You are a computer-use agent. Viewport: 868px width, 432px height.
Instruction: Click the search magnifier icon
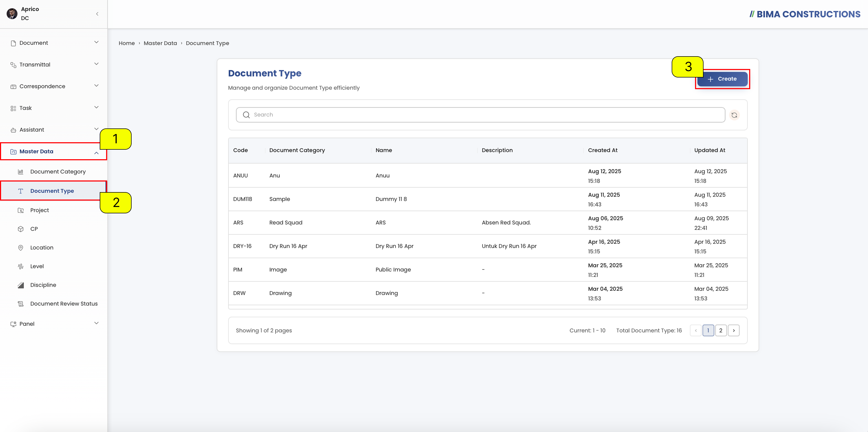pos(246,115)
